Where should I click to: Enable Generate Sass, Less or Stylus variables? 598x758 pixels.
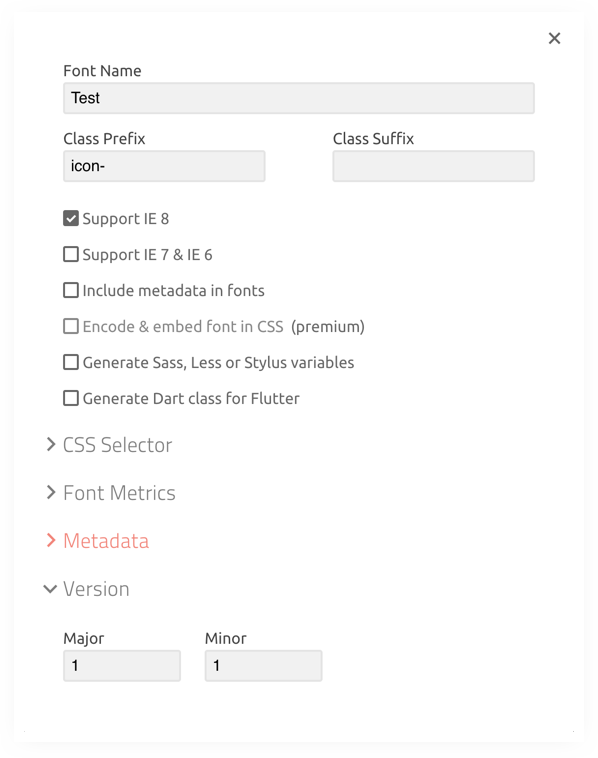(71, 362)
